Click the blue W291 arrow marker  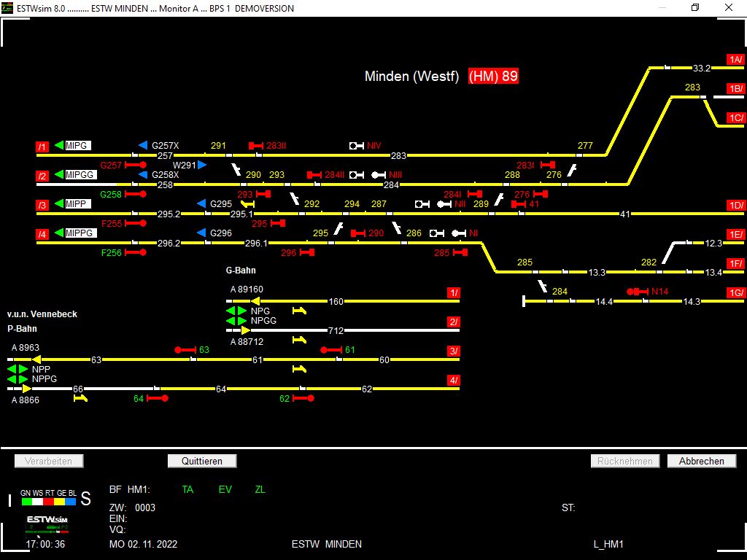[202, 166]
